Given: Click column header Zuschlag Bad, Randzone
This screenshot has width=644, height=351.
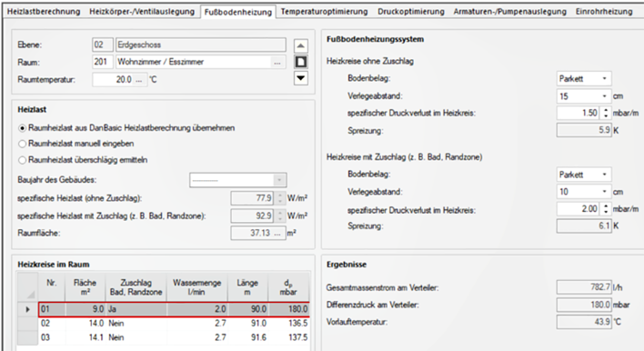Looking at the screenshot, I should pos(136,287).
